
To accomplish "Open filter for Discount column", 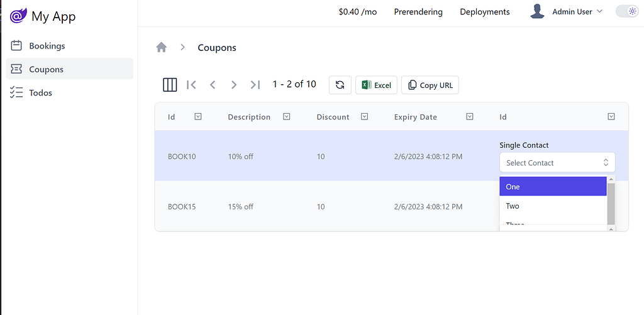I will 364,116.
